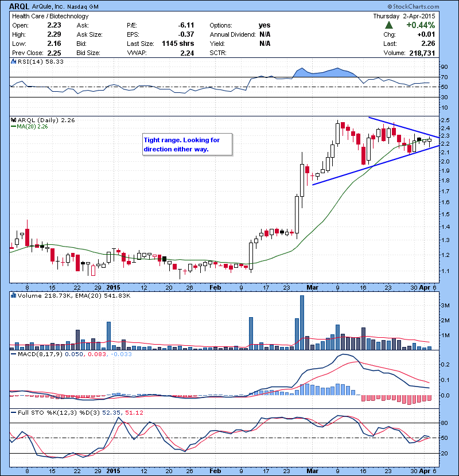The width and height of the screenshot is (459, 476).
Task: Click the EPS value -0.37
Action: (186, 34)
